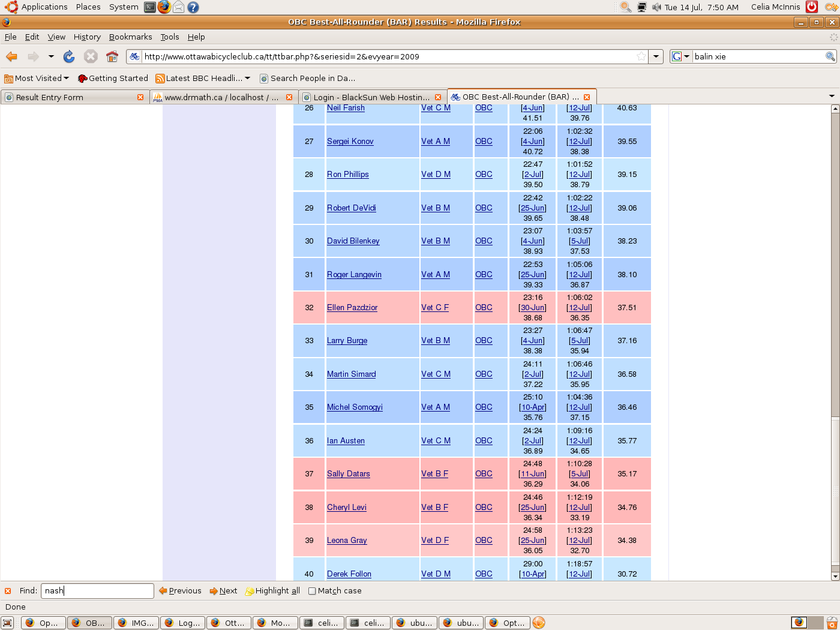Click the Home icon in navigation toolbar
Image resolution: width=840 pixels, height=630 pixels.
(x=112, y=56)
